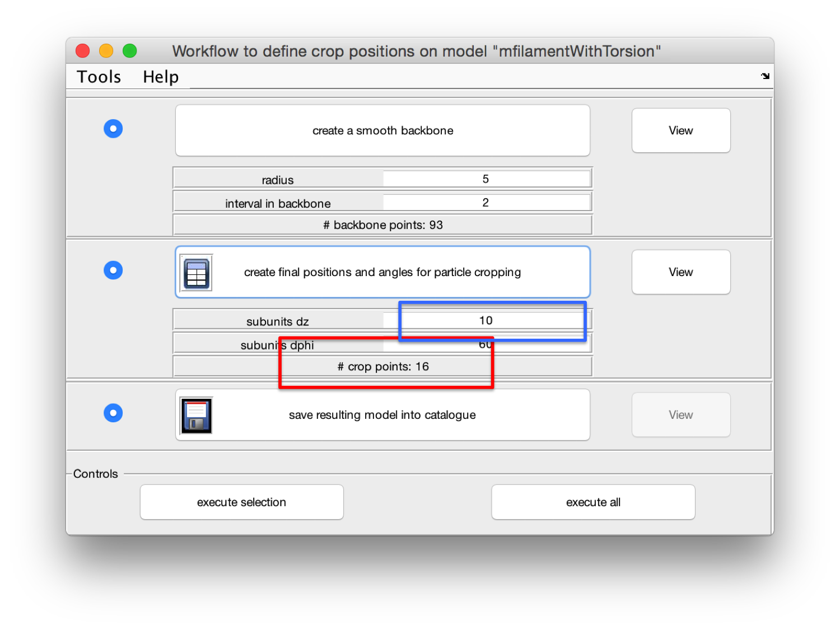Click the green zoom window button
The height and width of the screenshot is (630, 840).
coord(130,51)
